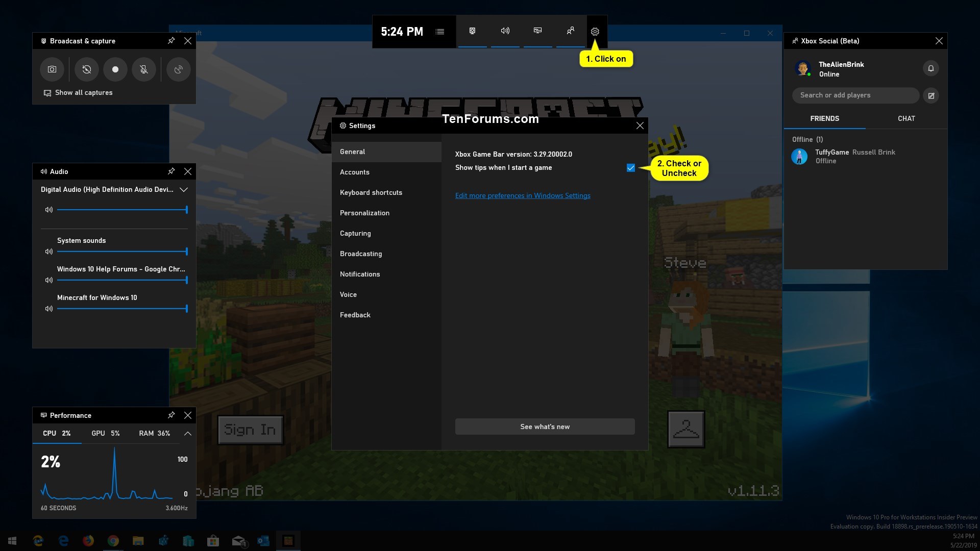Toggle Show tips when I start a game
980x551 pixels.
pyautogui.click(x=631, y=167)
